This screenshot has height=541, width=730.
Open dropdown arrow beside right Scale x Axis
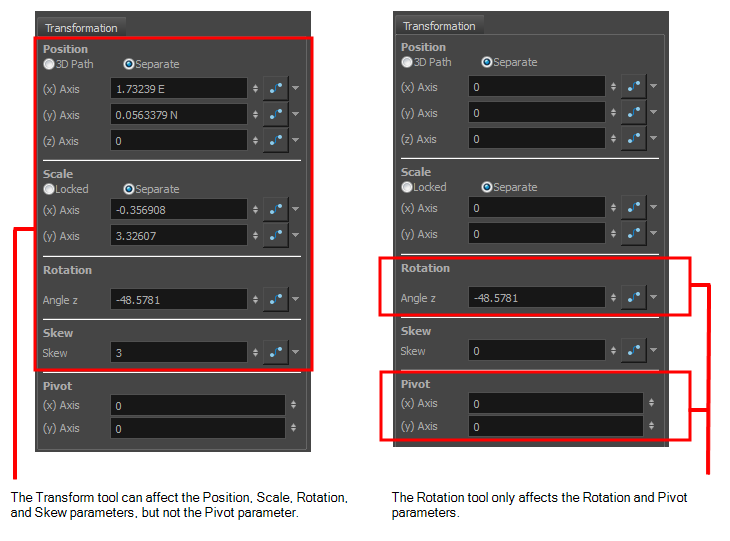pyautogui.click(x=654, y=208)
